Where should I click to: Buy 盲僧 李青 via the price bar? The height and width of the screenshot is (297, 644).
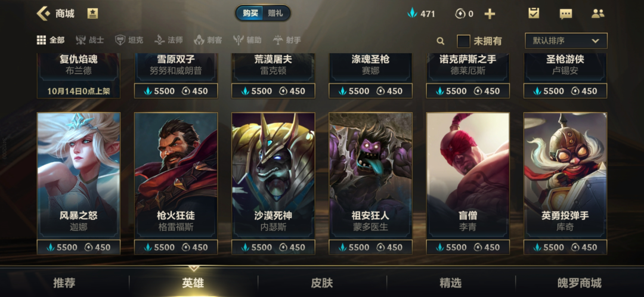(468, 247)
